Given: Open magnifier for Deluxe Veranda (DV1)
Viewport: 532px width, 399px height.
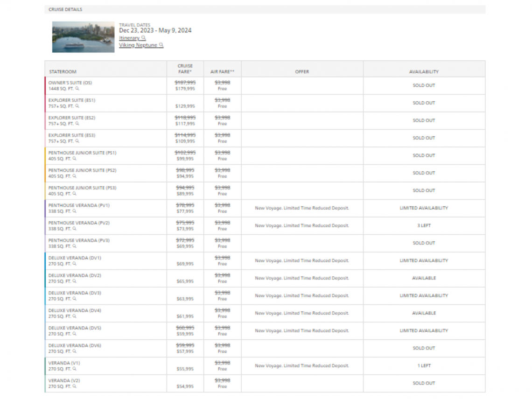Looking at the screenshot, I should pos(74,264).
